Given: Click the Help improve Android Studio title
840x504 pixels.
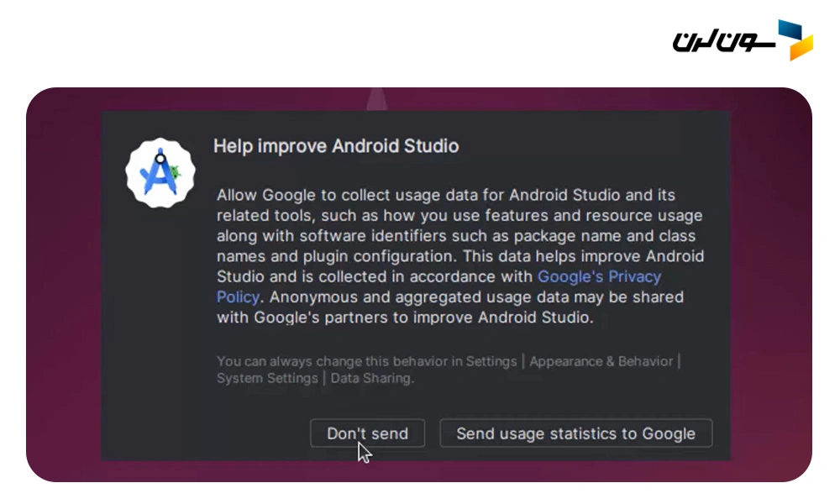Looking at the screenshot, I should pyautogui.click(x=336, y=146).
